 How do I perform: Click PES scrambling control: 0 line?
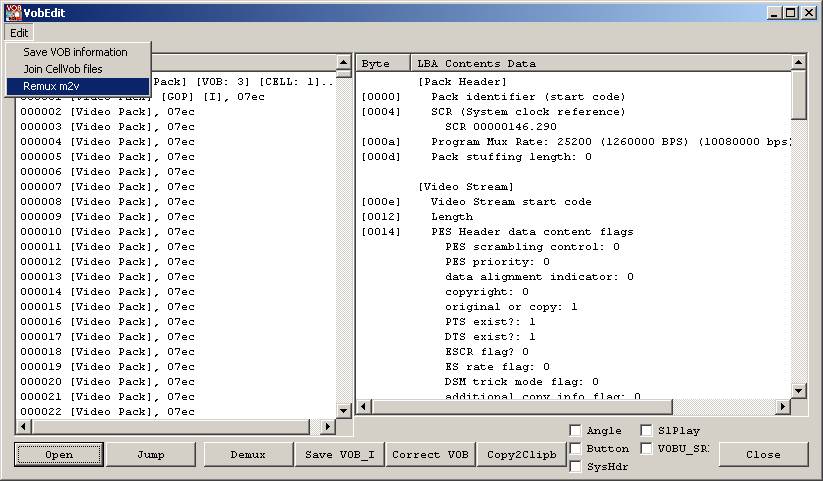point(532,247)
